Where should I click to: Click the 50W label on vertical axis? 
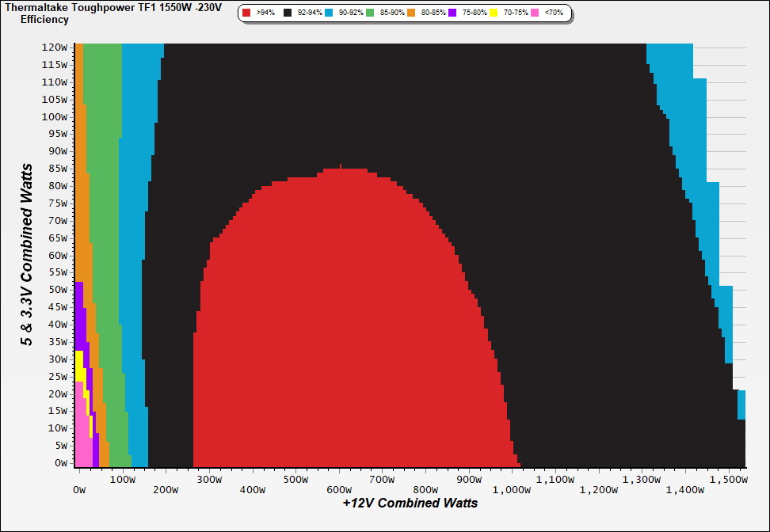coord(58,290)
